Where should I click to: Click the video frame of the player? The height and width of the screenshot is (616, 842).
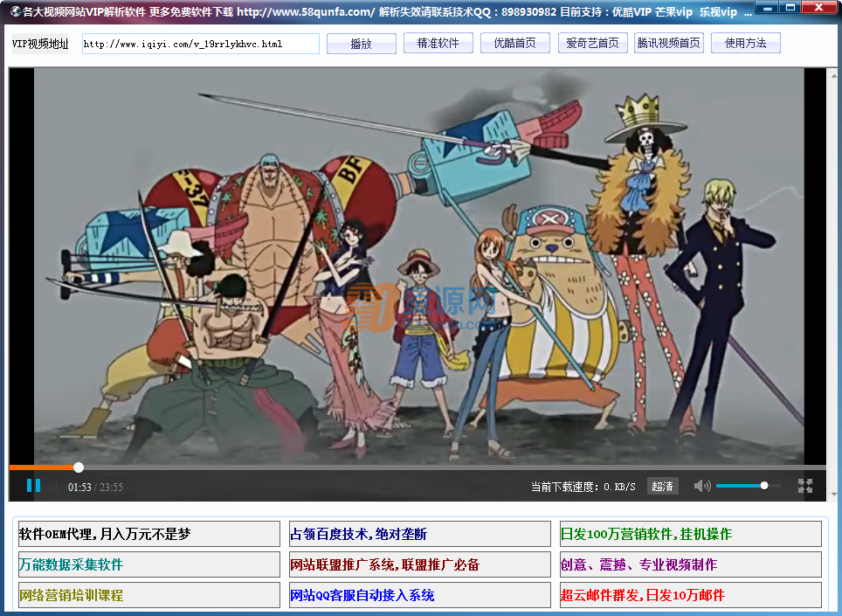(418, 266)
